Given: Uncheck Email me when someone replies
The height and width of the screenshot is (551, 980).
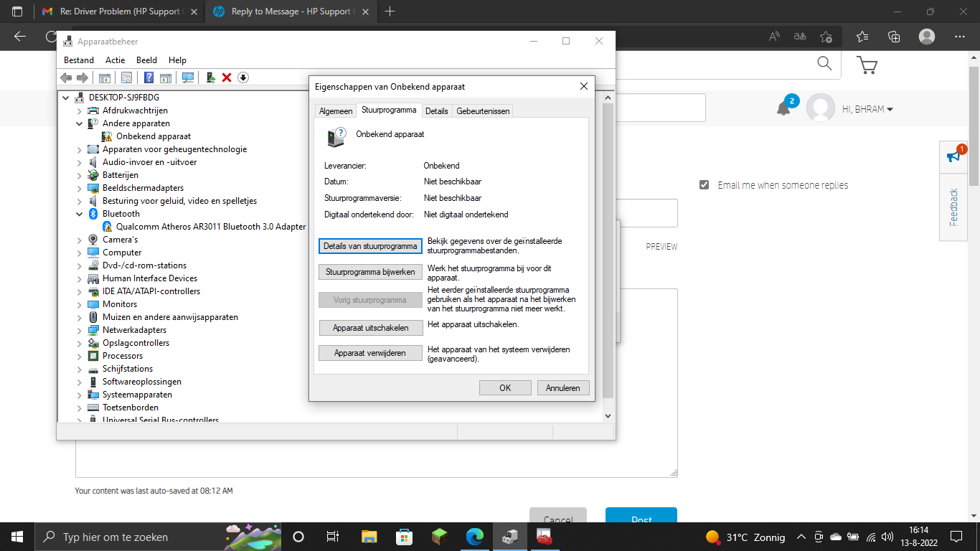Looking at the screenshot, I should (x=704, y=184).
